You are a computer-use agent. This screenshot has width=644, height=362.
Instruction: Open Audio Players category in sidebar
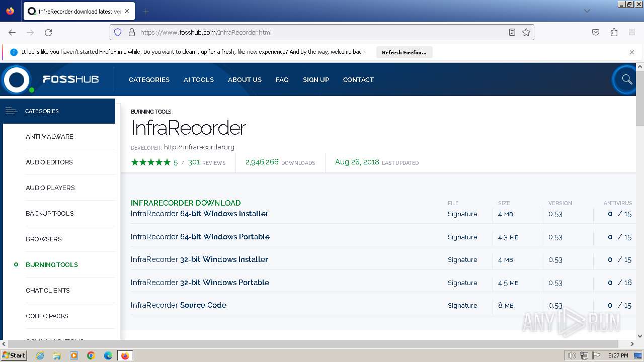50,188
